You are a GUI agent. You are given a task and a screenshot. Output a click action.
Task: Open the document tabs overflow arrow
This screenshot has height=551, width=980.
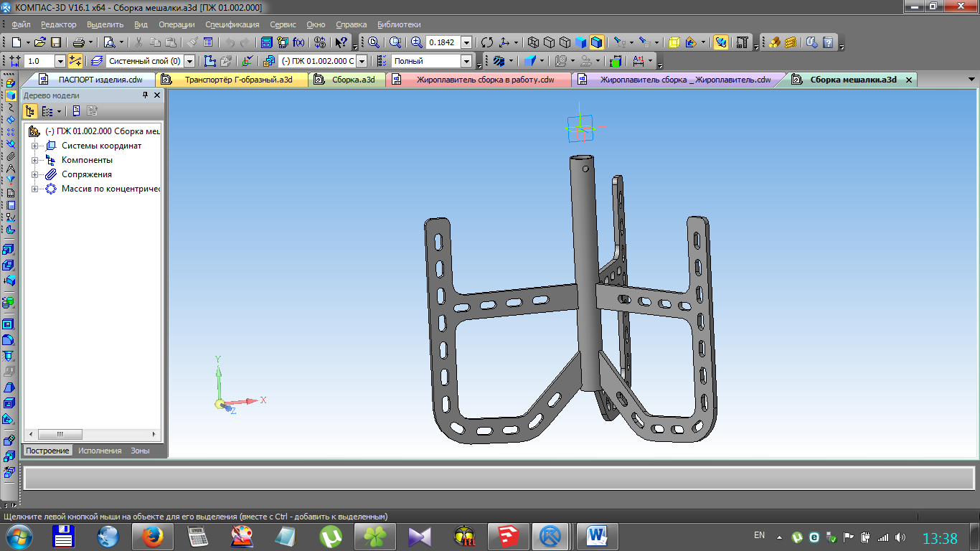(971, 80)
